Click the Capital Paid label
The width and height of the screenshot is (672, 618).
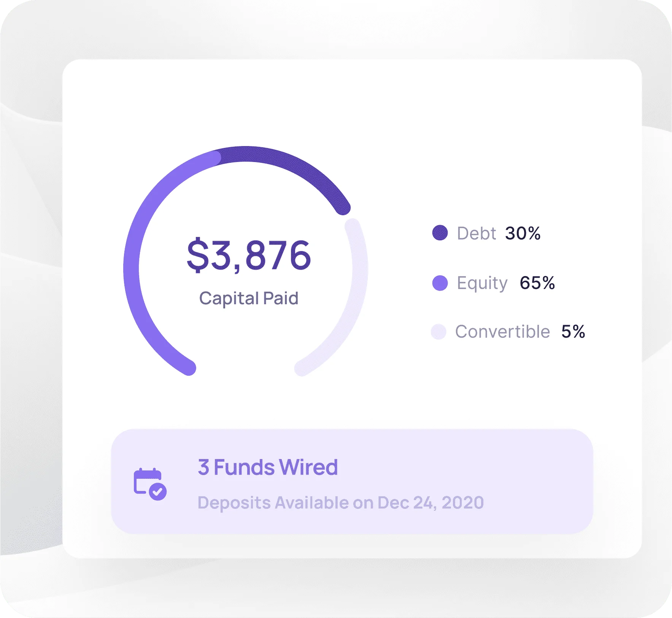pos(249,298)
